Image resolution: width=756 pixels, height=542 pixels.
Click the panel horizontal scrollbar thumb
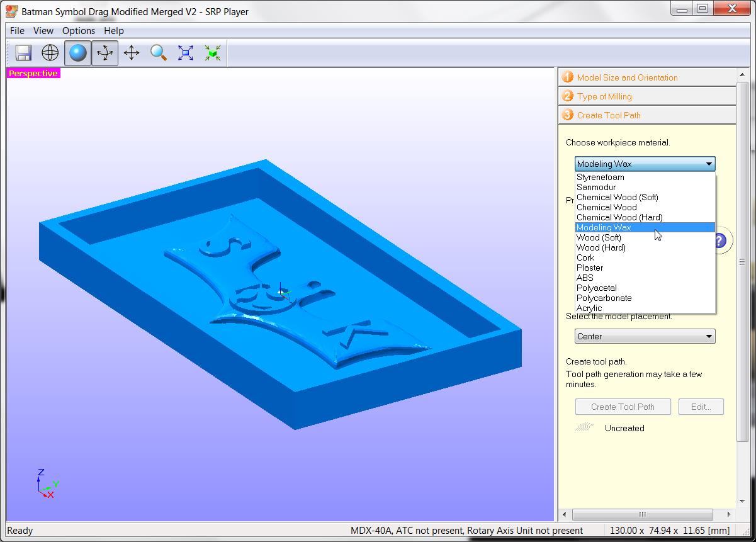coord(642,514)
